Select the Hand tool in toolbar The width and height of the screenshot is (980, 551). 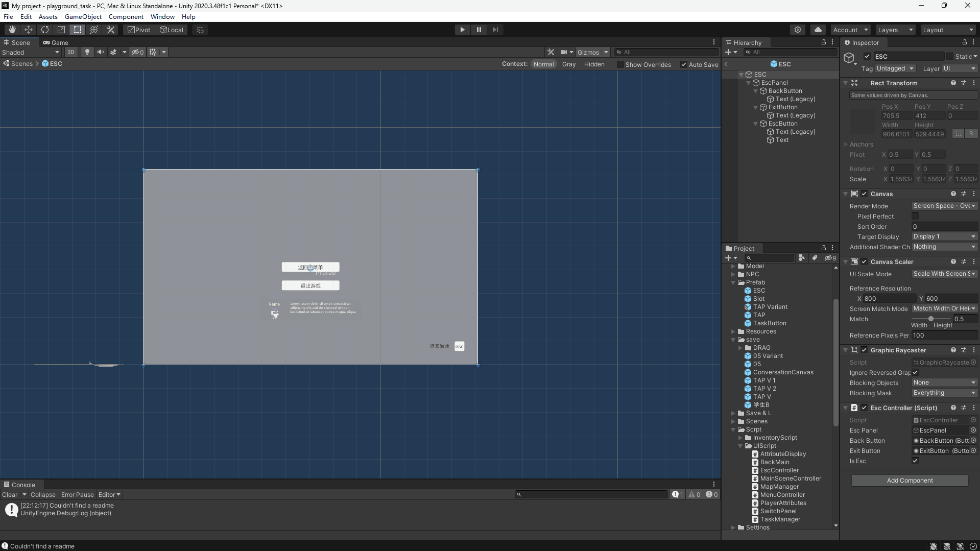(12, 30)
